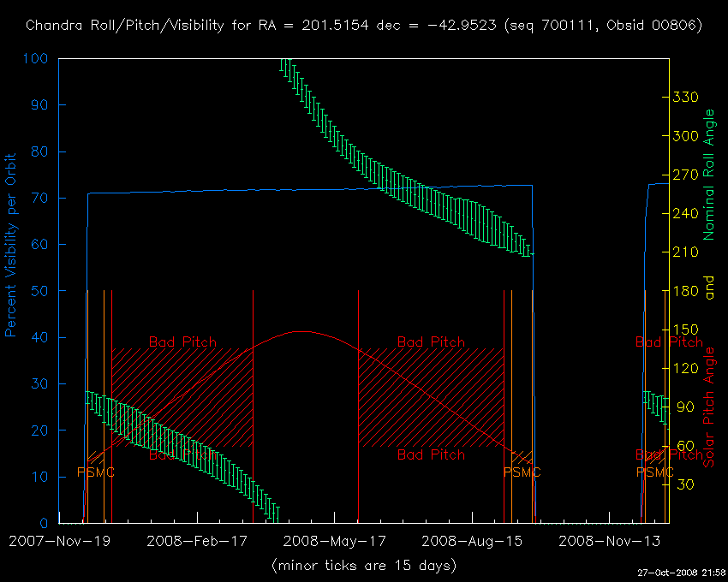Click the red 'Solar Pitch Angle' axis label

click(708, 407)
